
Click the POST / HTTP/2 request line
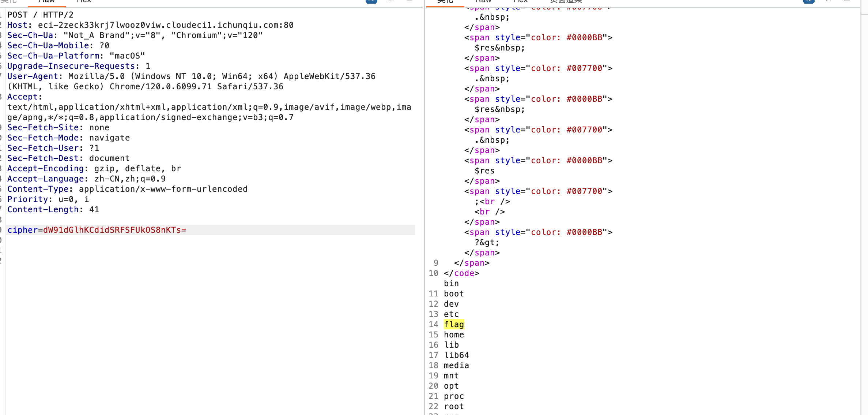[40, 15]
